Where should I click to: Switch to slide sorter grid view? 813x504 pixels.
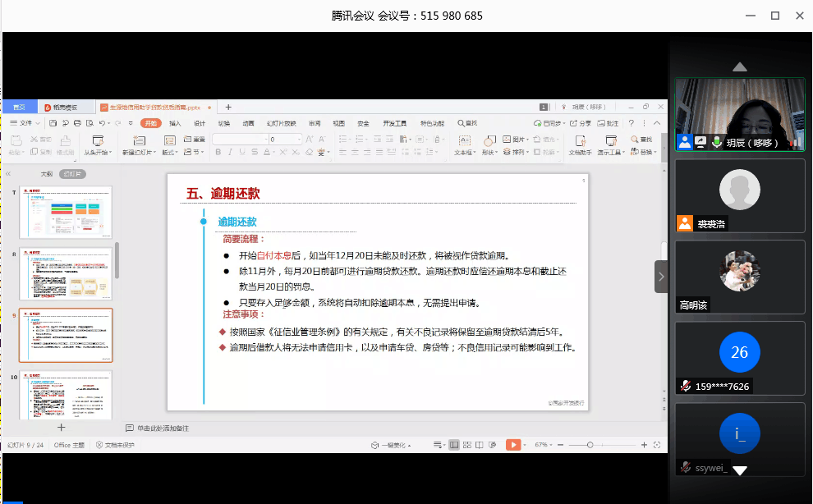click(x=466, y=444)
